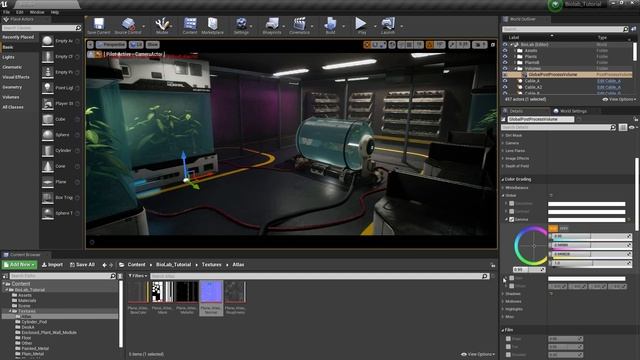
Task: Toggle visibility of Assets folder in outliner
Action: [x=505, y=51]
